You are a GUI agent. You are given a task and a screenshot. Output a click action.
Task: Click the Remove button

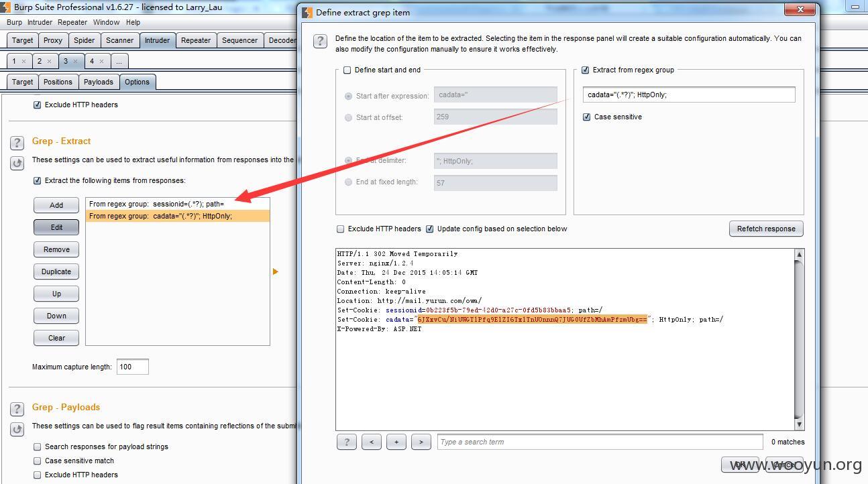[56, 249]
